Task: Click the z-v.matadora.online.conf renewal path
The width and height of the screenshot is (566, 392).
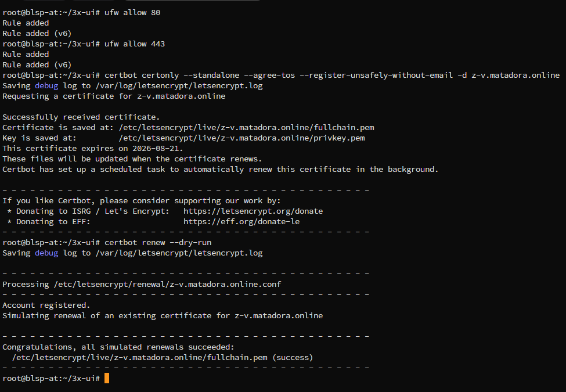Action: [168, 285]
